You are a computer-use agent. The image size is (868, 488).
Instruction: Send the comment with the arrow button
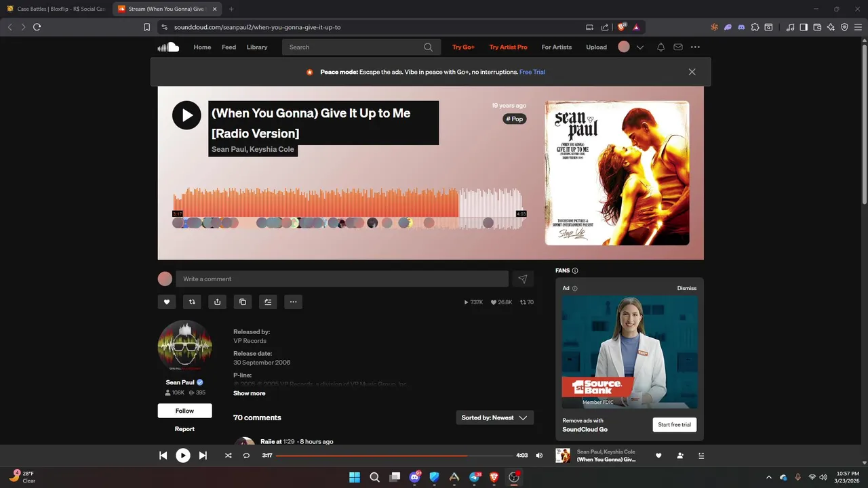(x=523, y=279)
